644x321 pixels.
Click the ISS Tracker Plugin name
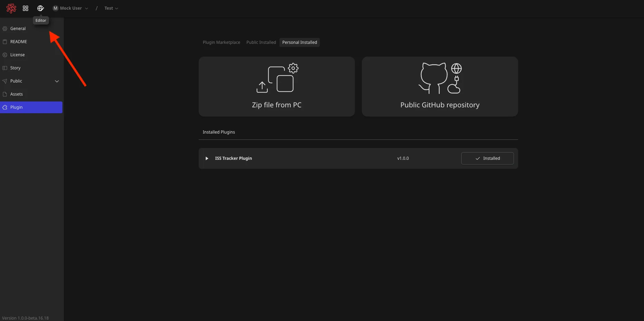tap(234, 158)
